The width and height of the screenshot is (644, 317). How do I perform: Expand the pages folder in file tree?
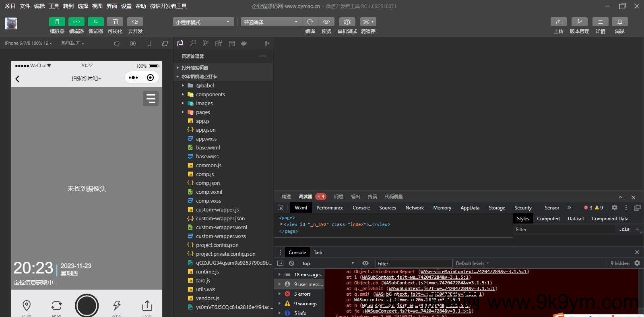click(x=203, y=112)
